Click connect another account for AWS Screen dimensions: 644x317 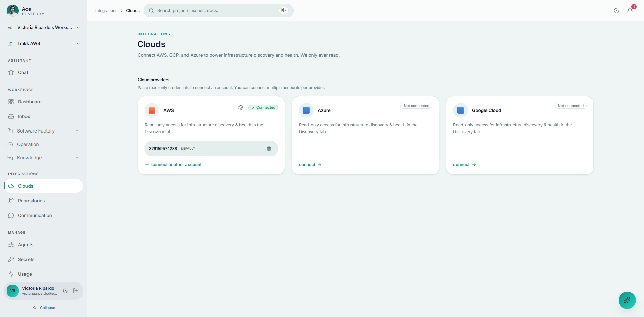point(173,165)
